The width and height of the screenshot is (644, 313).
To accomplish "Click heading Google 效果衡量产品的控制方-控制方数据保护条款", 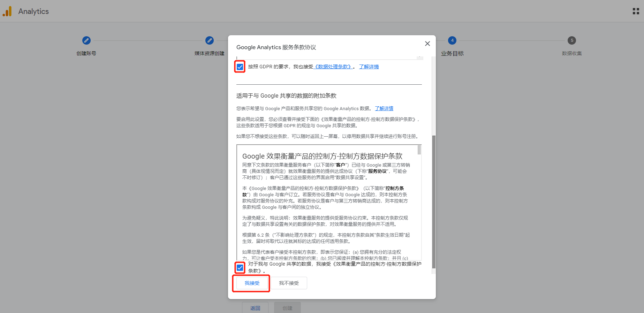I will click(322, 156).
